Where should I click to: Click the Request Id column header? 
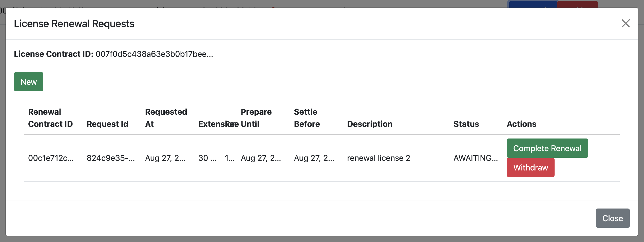click(x=107, y=124)
